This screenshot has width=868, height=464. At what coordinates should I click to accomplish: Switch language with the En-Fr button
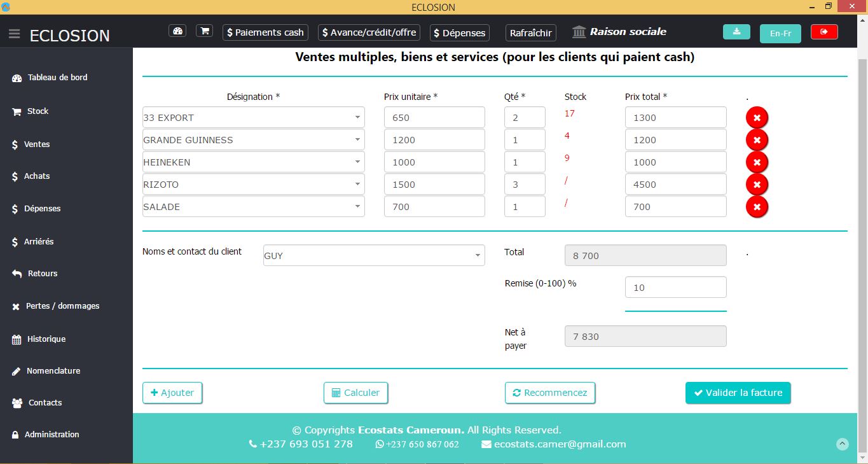(x=780, y=33)
